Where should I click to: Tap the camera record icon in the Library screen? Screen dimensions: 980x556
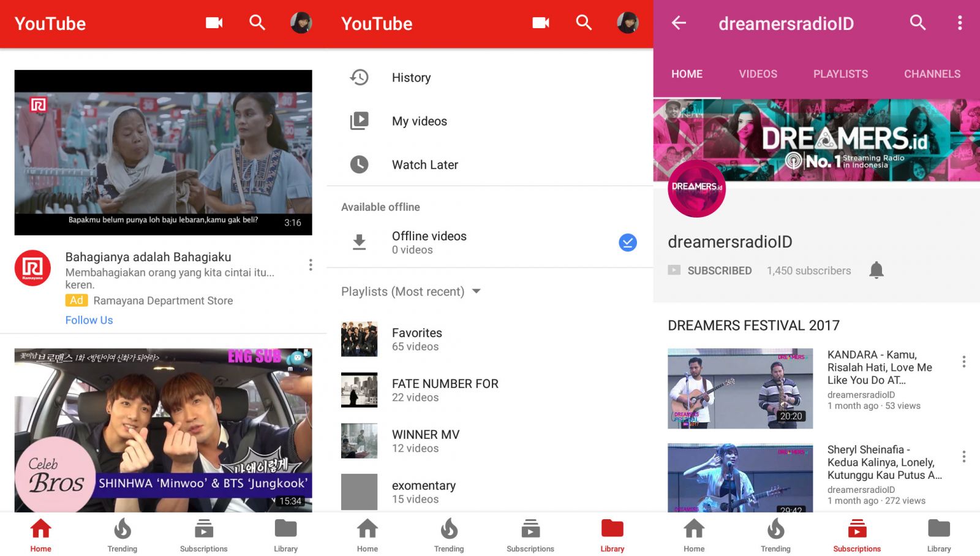[541, 23]
